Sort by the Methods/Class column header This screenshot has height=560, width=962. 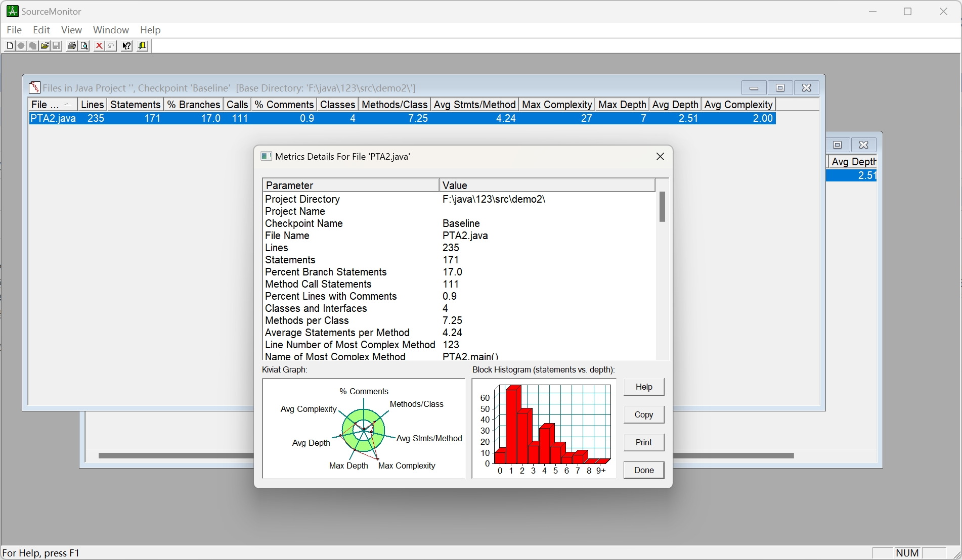395,105
